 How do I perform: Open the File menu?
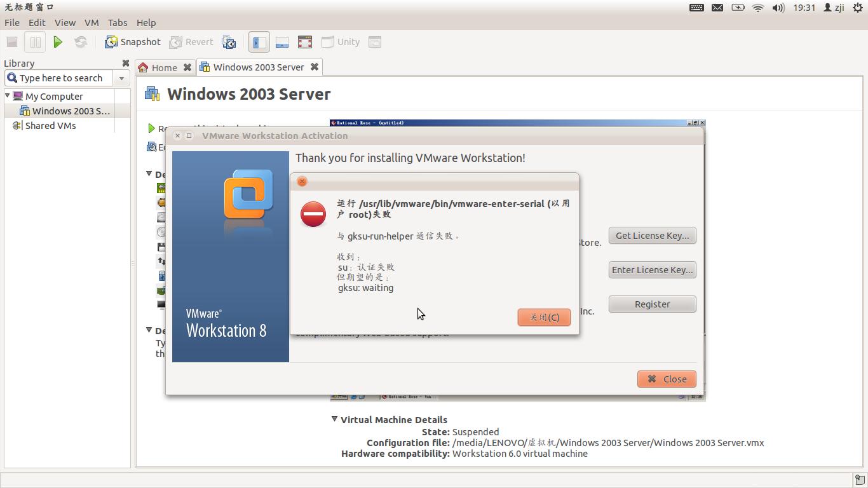[12, 22]
